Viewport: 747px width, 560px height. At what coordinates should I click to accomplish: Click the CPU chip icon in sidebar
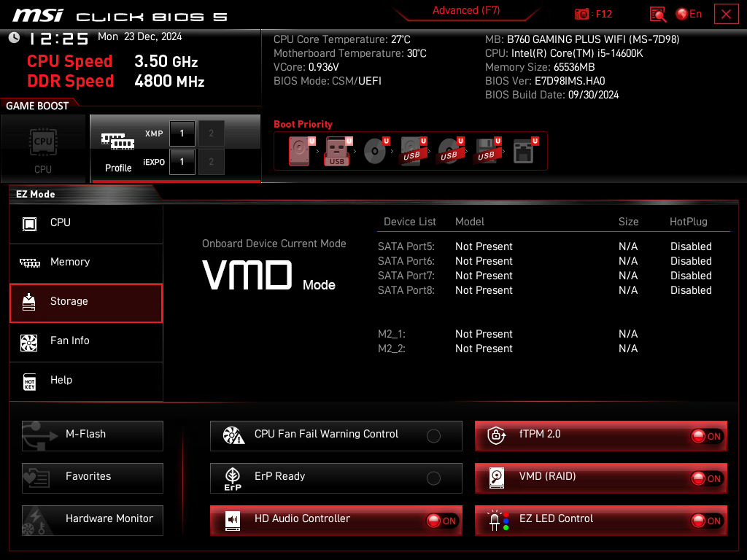(x=29, y=224)
